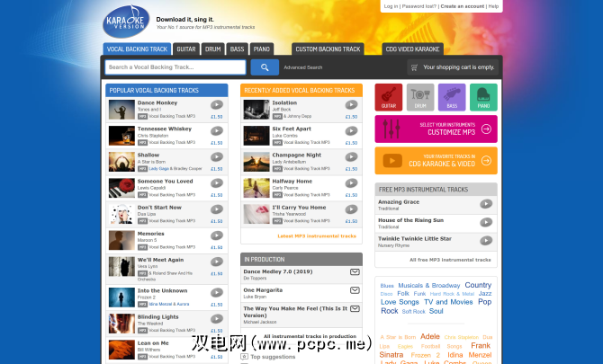Open Advanced Search
603x364 pixels.
point(303,67)
